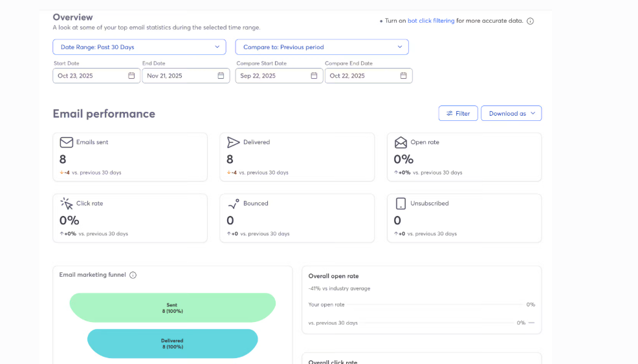The width and height of the screenshot is (638, 364).
Task: Open the Date Range: Past 30 Days dropdown
Action: [139, 47]
